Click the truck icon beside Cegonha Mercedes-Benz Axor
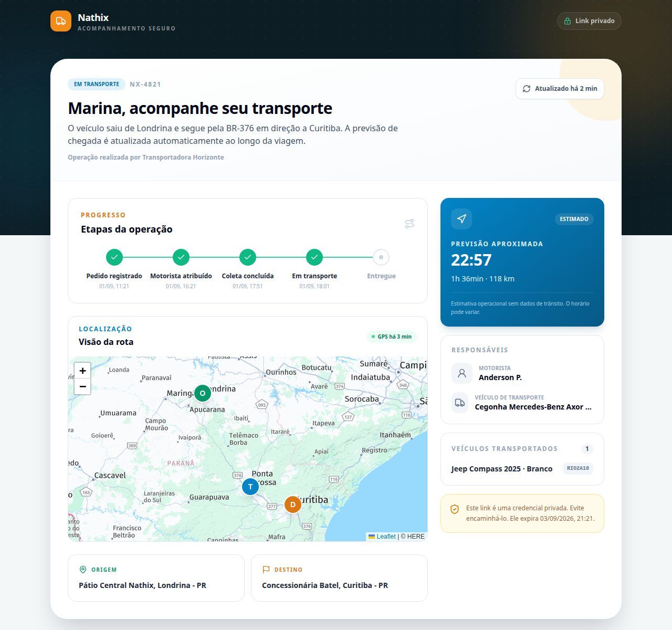This screenshot has height=630, width=672. click(460, 403)
